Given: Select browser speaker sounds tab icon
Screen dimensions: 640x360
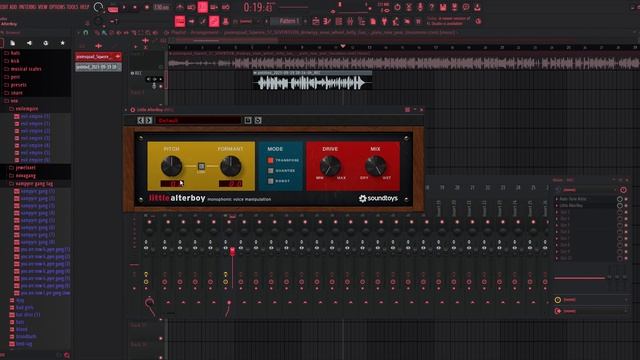Looking at the screenshot, I should [29, 43].
